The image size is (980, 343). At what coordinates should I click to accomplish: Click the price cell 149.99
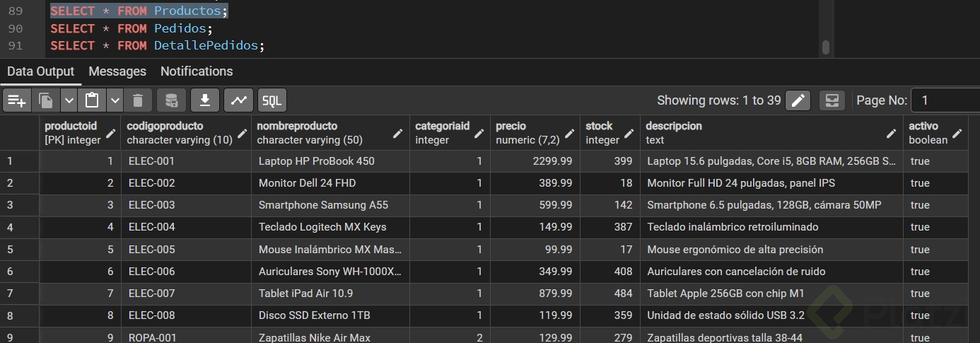coord(535,227)
